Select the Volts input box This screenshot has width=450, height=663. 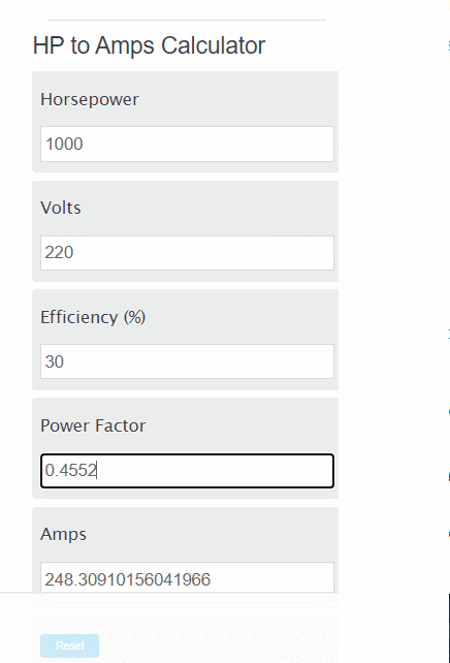click(187, 253)
